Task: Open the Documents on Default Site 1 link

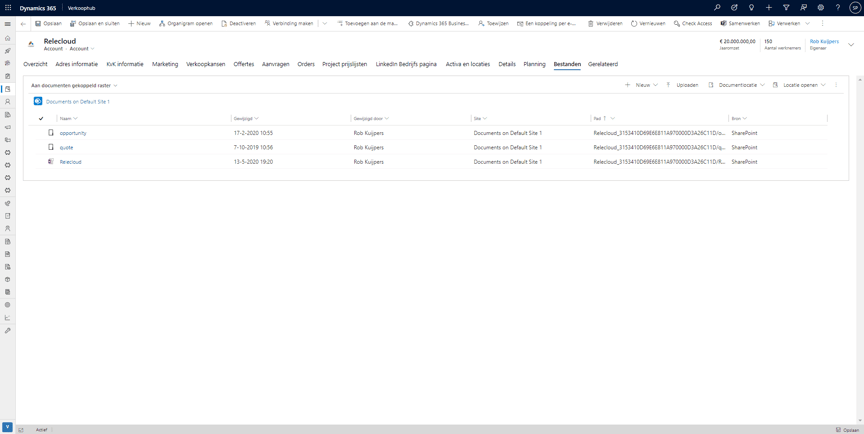Action: coord(78,102)
